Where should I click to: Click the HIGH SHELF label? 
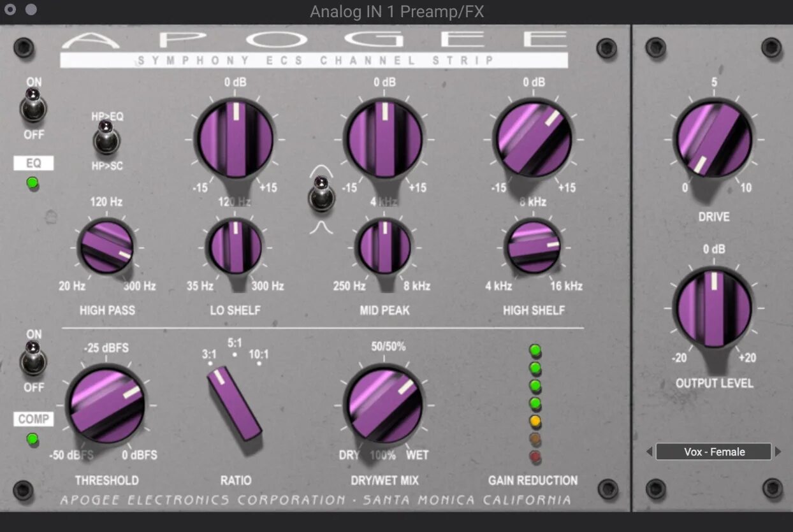coord(534,310)
